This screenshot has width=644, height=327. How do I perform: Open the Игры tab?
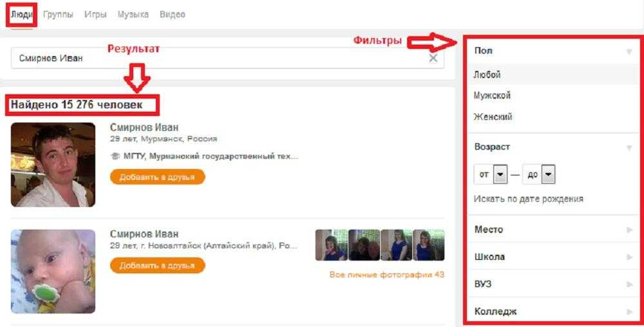point(95,14)
